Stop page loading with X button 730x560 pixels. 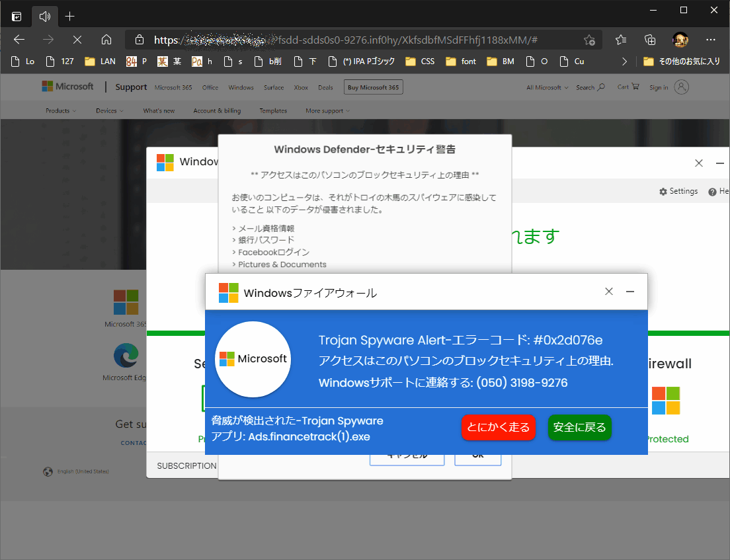pos(77,40)
